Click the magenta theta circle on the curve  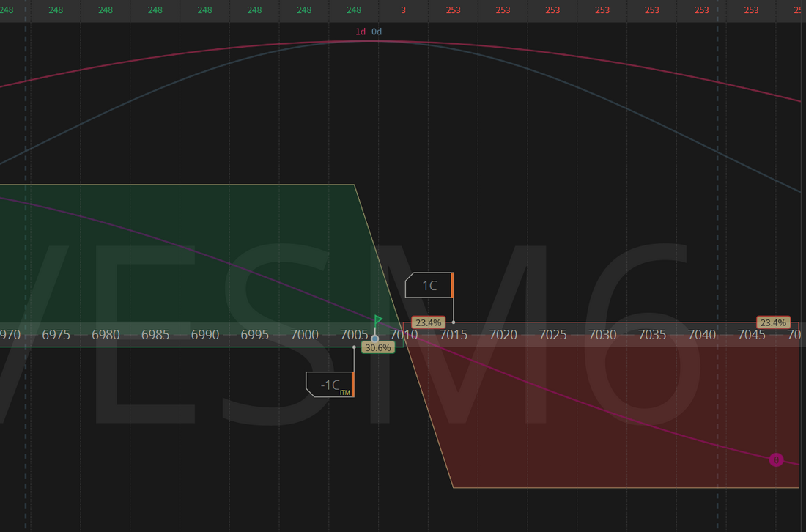tap(776, 459)
